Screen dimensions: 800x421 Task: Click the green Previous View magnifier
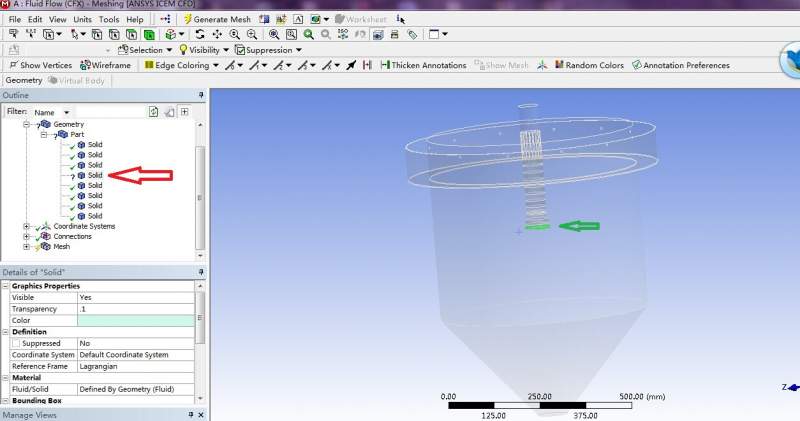point(308,34)
